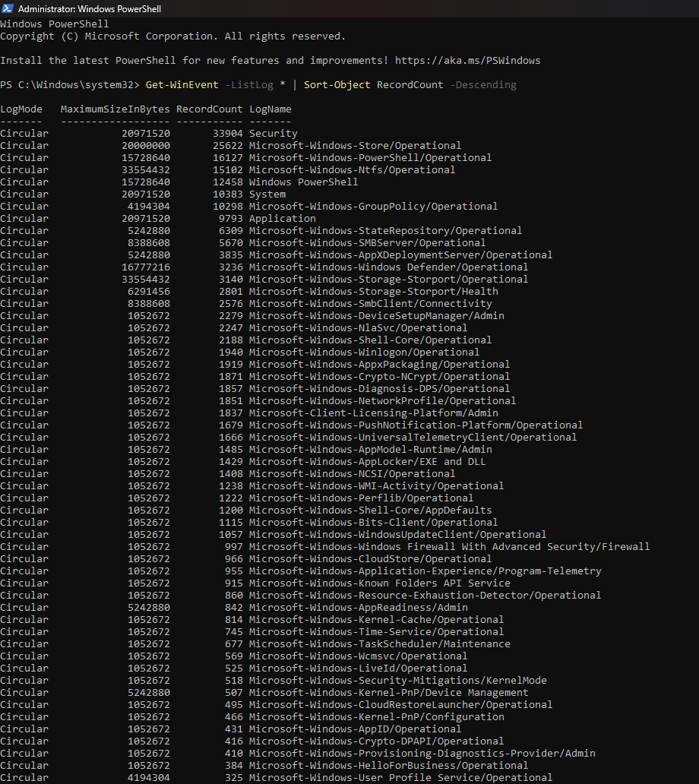This screenshot has height=784, width=699.
Task: Click the 'Windows PowerShell' log name row
Action: tap(303, 182)
